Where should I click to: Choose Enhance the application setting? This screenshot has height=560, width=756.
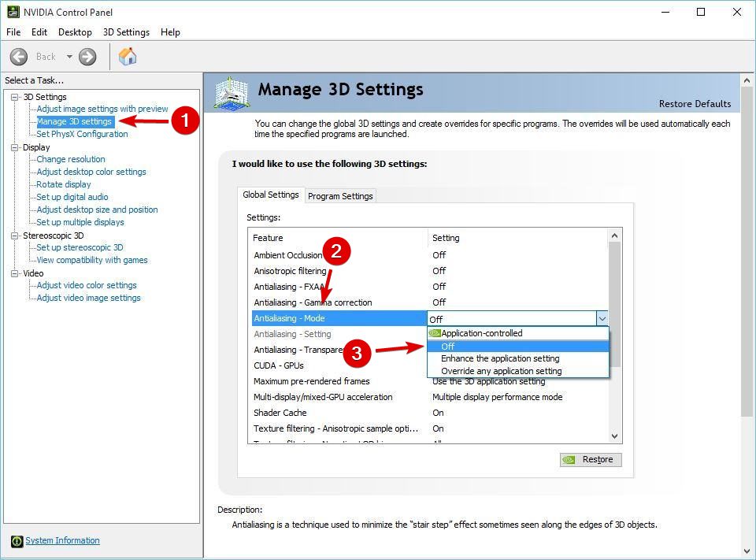point(518,358)
